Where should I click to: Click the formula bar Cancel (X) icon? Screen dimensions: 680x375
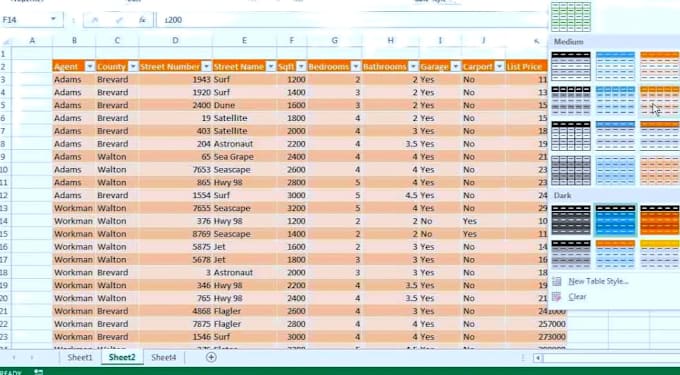(x=95, y=20)
